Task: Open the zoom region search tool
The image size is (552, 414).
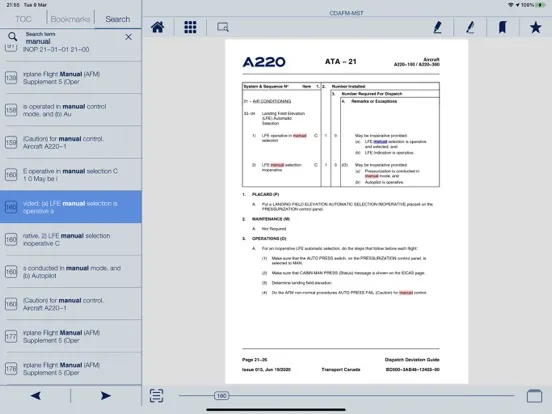Action: point(222,27)
